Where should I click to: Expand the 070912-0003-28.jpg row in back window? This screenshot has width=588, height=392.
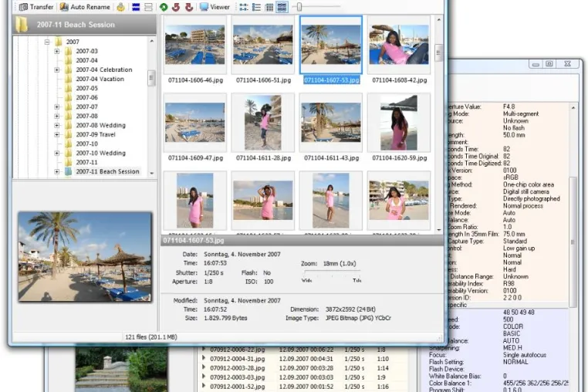point(204,367)
